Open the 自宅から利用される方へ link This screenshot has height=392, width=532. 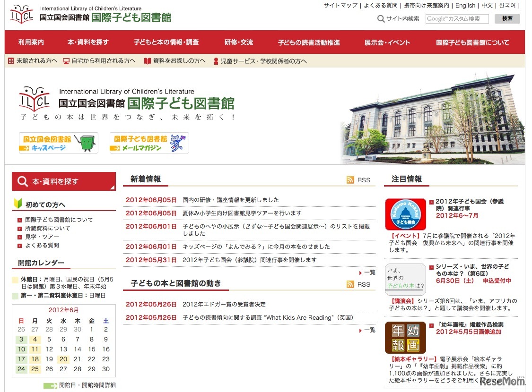click(104, 61)
